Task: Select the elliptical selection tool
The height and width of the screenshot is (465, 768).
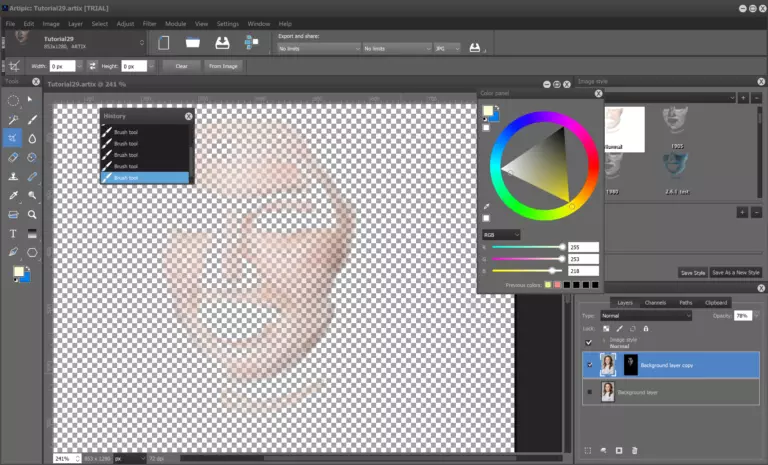Action: [x=13, y=101]
